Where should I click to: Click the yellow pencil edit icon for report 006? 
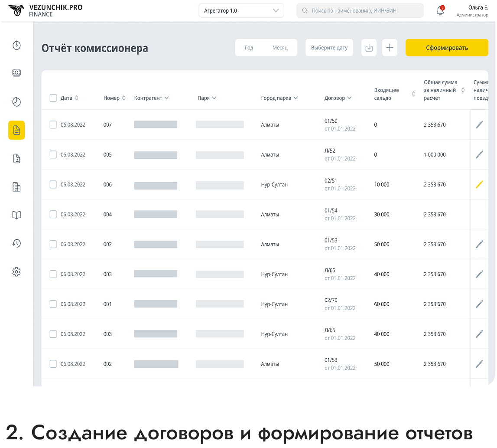(x=479, y=184)
